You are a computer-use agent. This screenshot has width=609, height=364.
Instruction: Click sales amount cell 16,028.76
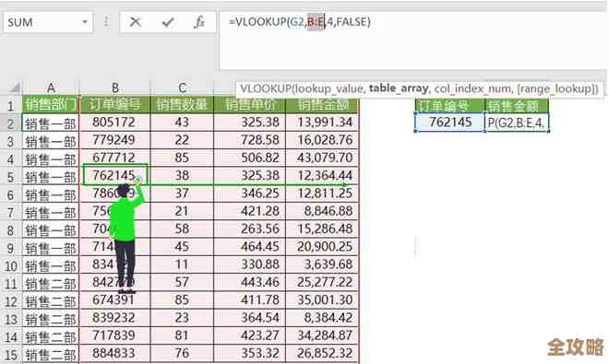[x=322, y=140]
